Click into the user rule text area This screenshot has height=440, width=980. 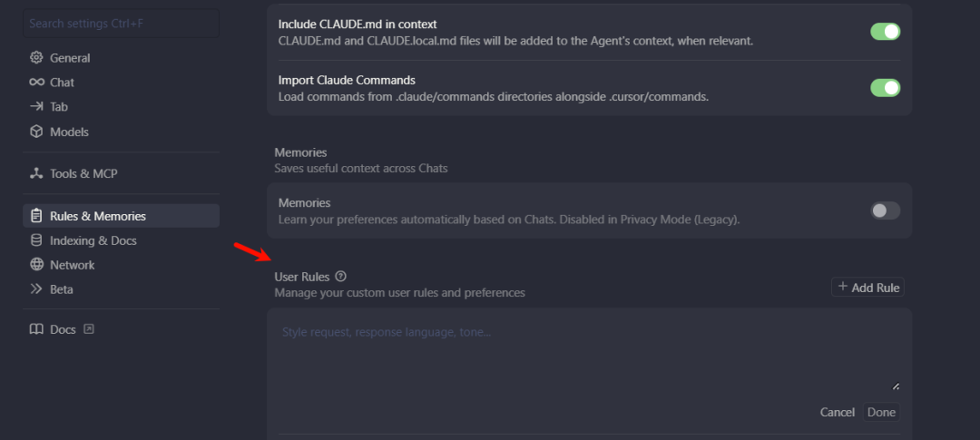(588, 354)
